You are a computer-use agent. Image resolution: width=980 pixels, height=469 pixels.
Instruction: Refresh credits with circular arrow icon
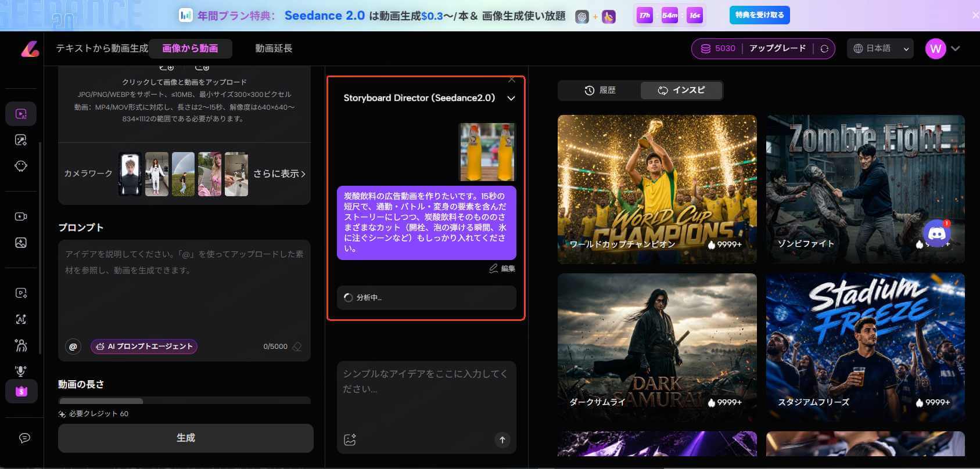point(824,49)
